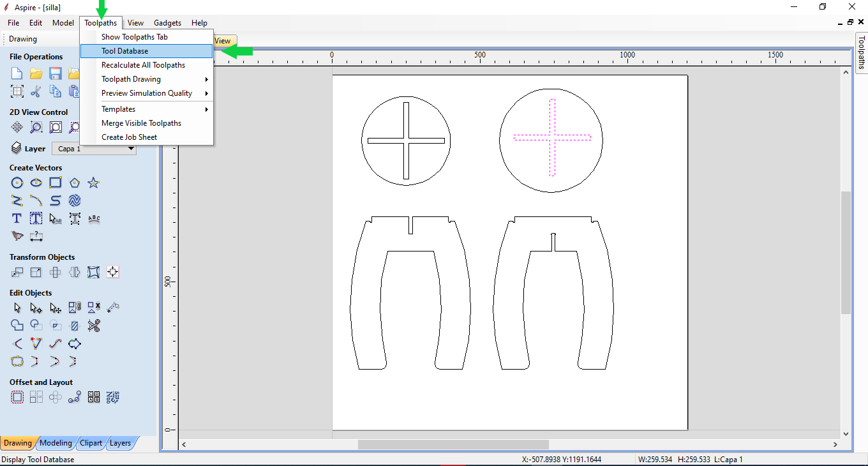Activate the Pan view tool

pos(17,127)
